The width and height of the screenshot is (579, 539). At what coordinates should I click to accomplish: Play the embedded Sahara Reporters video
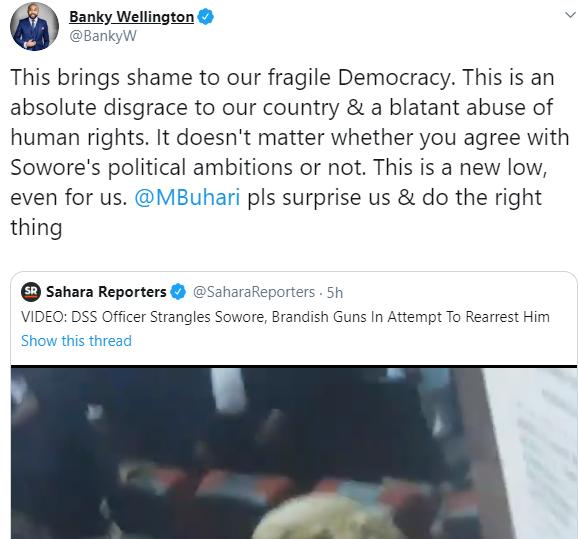coord(294,452)
